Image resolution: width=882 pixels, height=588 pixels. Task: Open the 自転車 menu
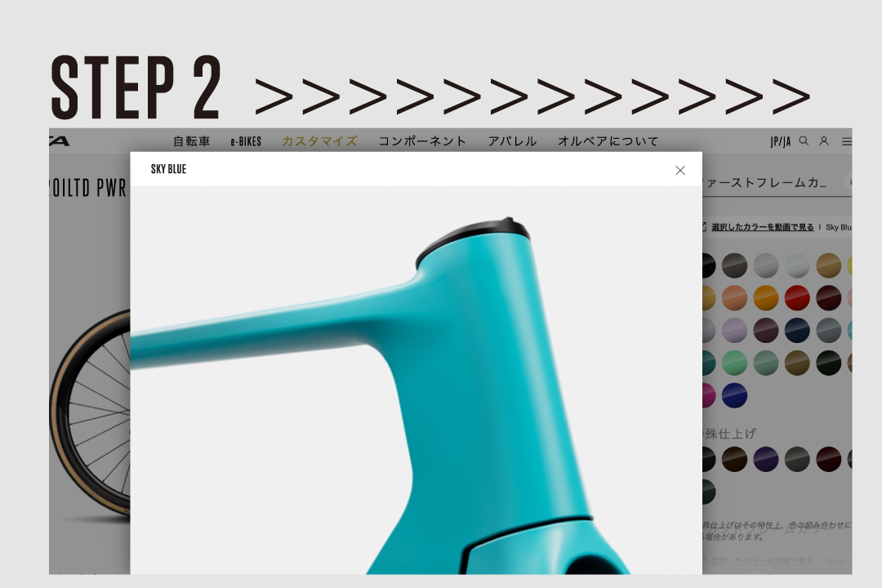(192, 141)
